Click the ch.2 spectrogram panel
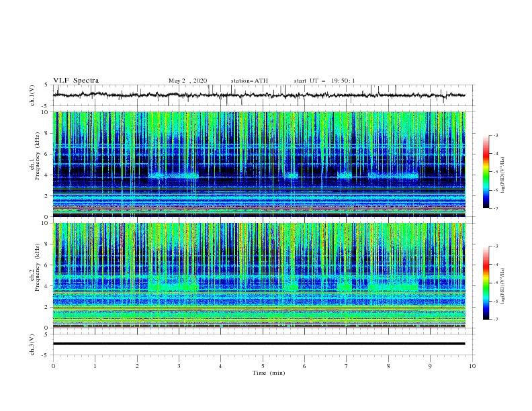 pyautogui.click(x=259, y=275)
